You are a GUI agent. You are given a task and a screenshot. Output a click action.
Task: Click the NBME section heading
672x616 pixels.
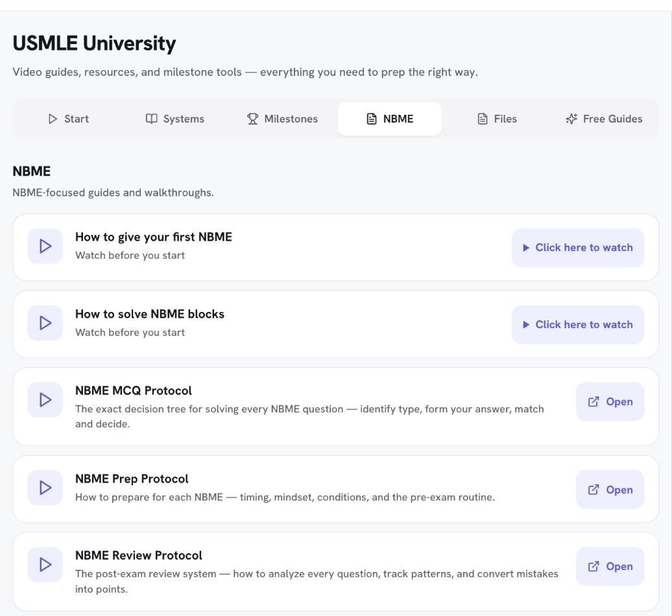31,171
